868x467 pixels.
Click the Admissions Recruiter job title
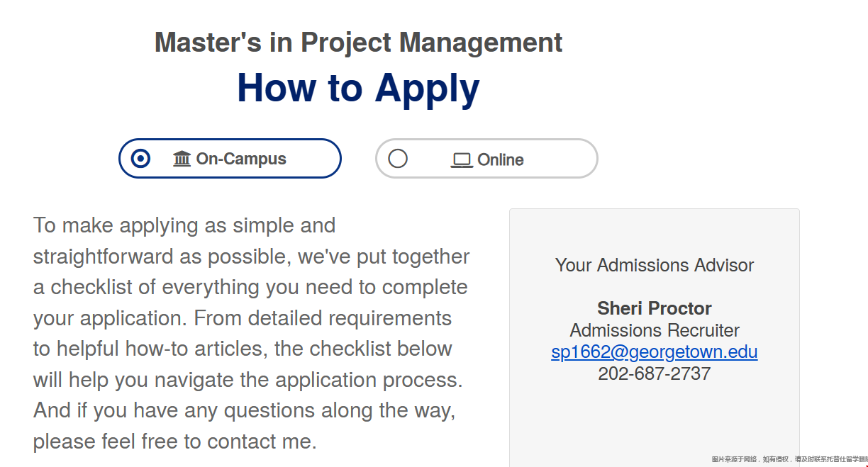pyautogui.click(x=654, y=330)
